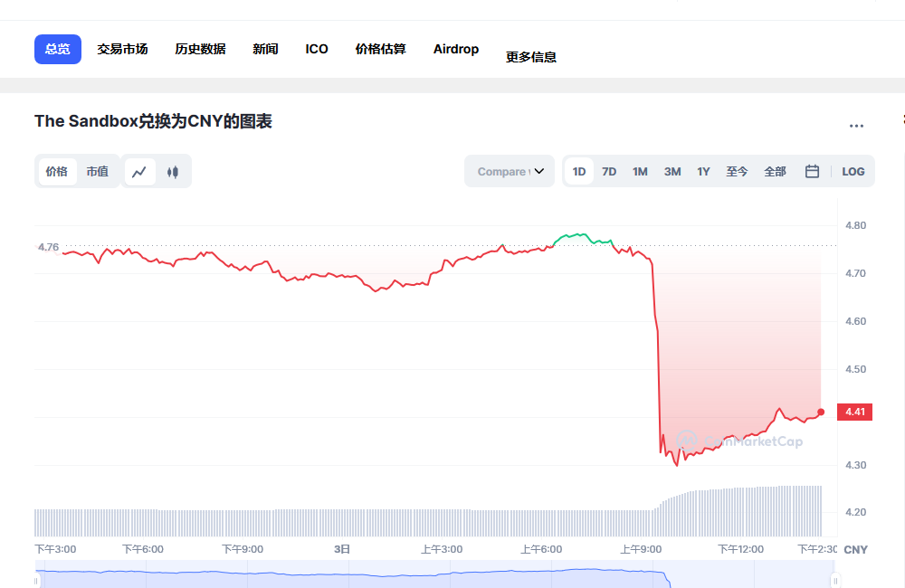The height and width of the screenshot is (588, 905).
Task: Click the red 4.41 current price label
Action: coord(855,412)
